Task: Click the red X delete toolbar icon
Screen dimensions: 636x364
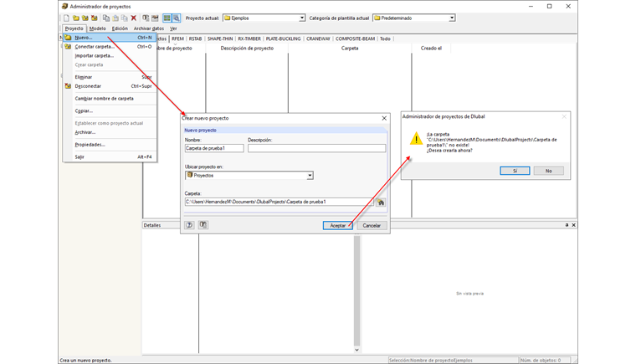Action: (133, 18)
